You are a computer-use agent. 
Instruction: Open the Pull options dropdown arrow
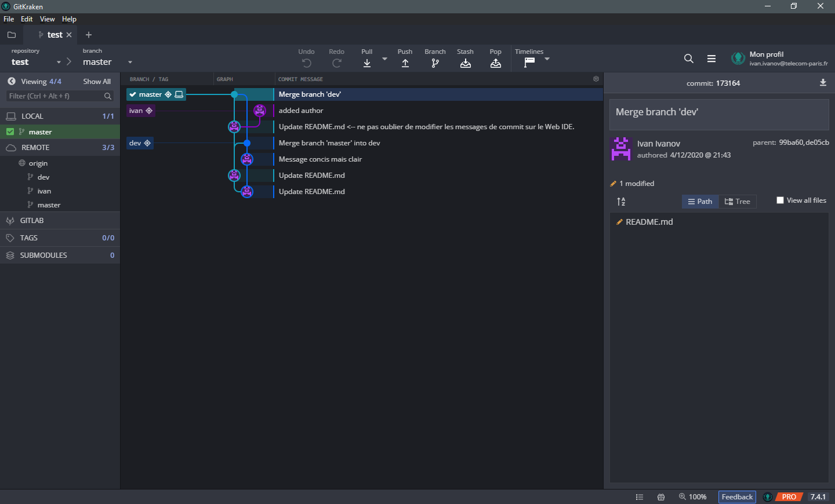pos(384,59)
